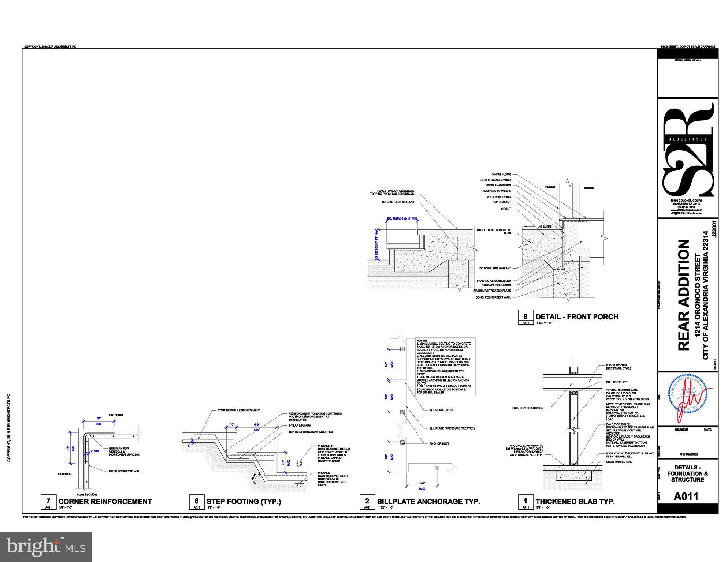This screenshot has width=728, height=562.
Task: Select the detail number 9 tag box
Action: [525, 317]
